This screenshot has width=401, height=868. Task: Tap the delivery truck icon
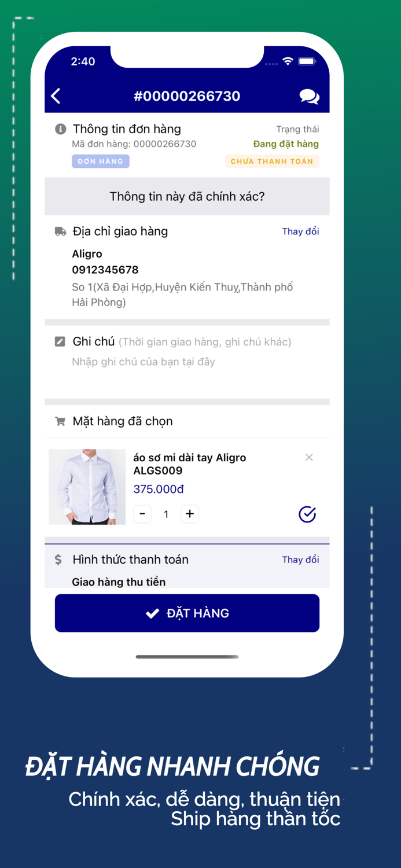(x=60, y=231)
